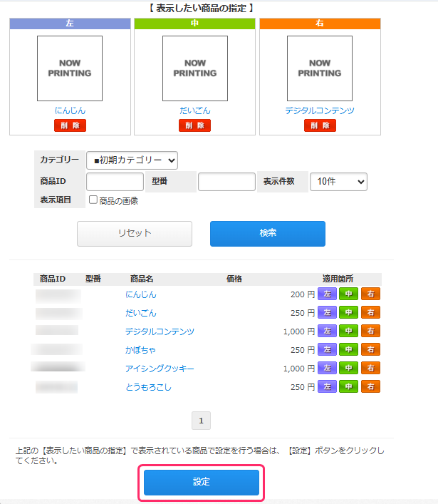Delete the middle slot product だいこん
Image resolution: width=438 pixels, height=504 pixels.
point(194,125)
